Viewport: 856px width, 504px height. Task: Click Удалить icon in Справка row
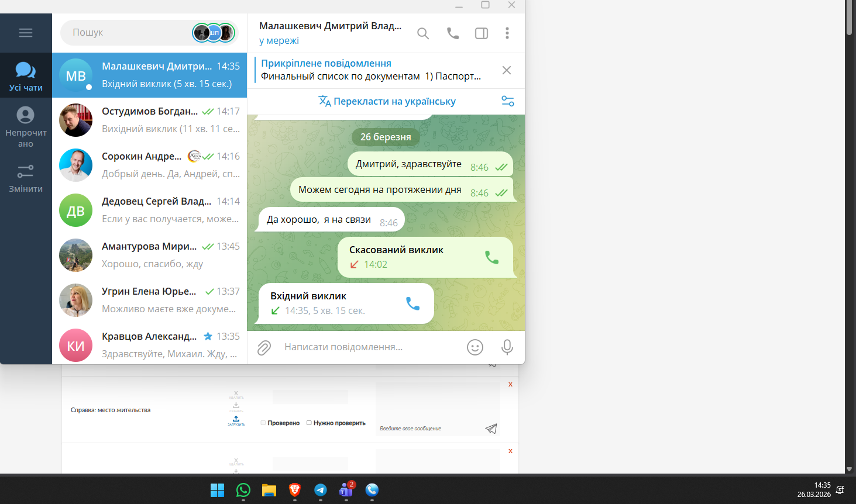tap(236, 395)
